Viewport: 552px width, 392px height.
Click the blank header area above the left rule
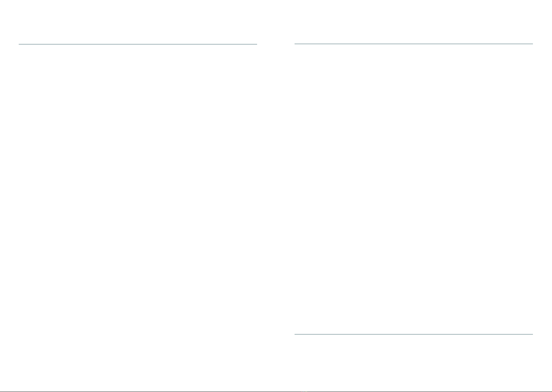coord(138,22)
